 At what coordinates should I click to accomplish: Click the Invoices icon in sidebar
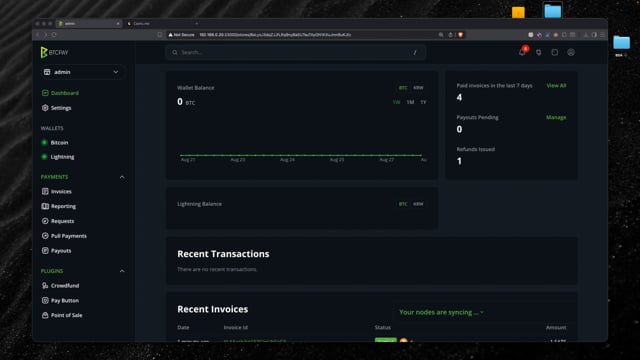[x=45, y=191]
